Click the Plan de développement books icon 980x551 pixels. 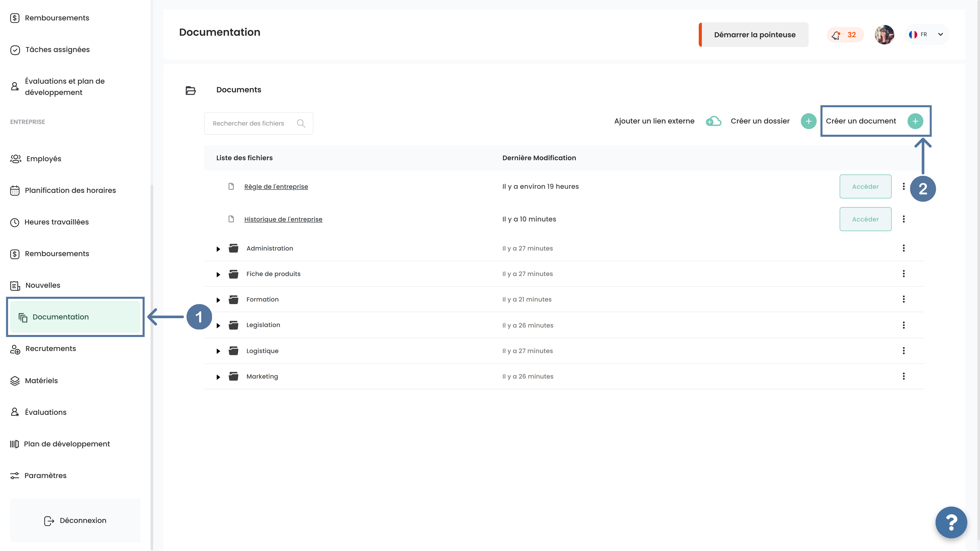15,444
